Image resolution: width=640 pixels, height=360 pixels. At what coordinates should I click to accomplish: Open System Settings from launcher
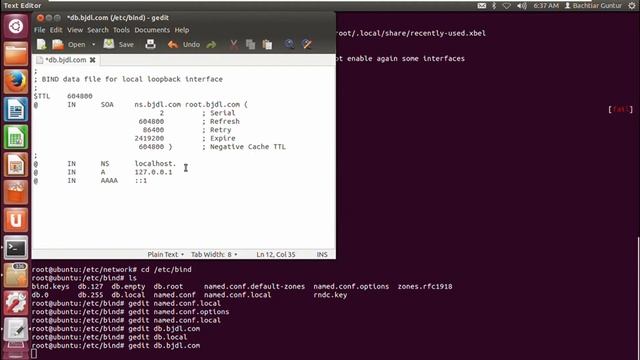coord(16,303)
